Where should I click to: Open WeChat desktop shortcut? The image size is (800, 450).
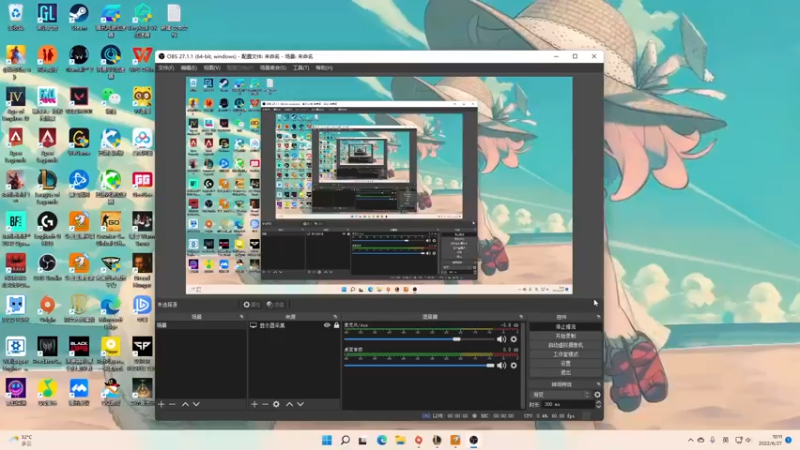(x=111, y=101)
